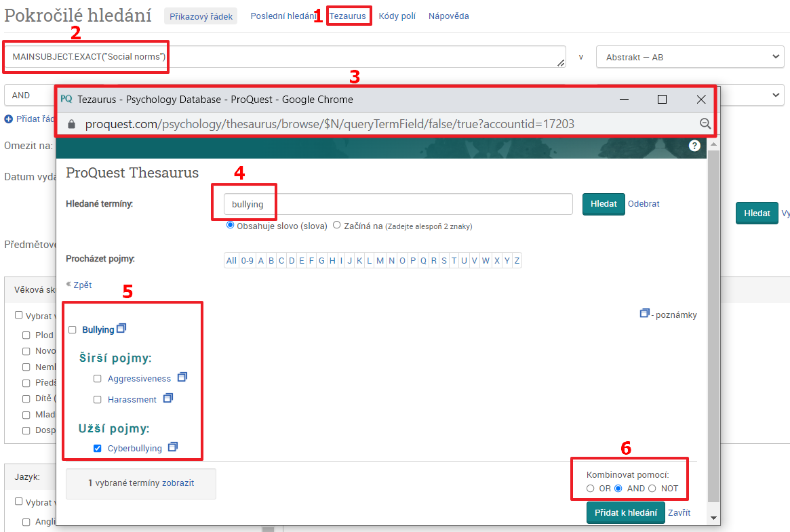Check the 'Plod' age group checkbox
Screen dimensions: 790x532
(26, 335)
